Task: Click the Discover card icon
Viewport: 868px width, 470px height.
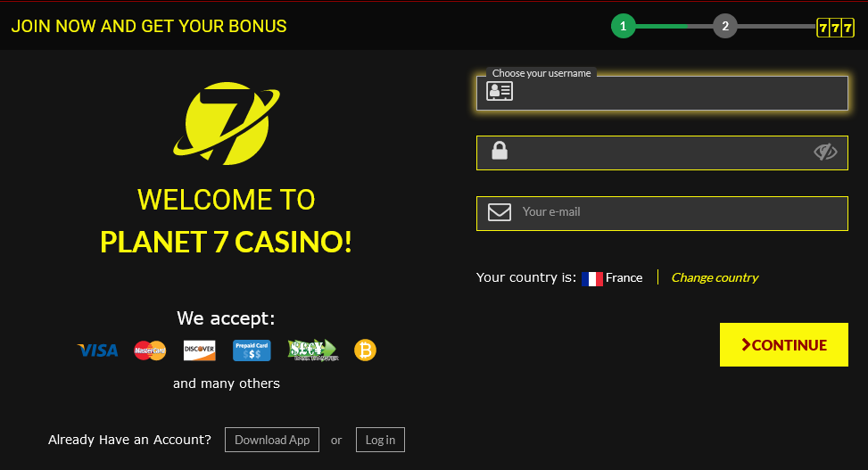Action: 199,350
